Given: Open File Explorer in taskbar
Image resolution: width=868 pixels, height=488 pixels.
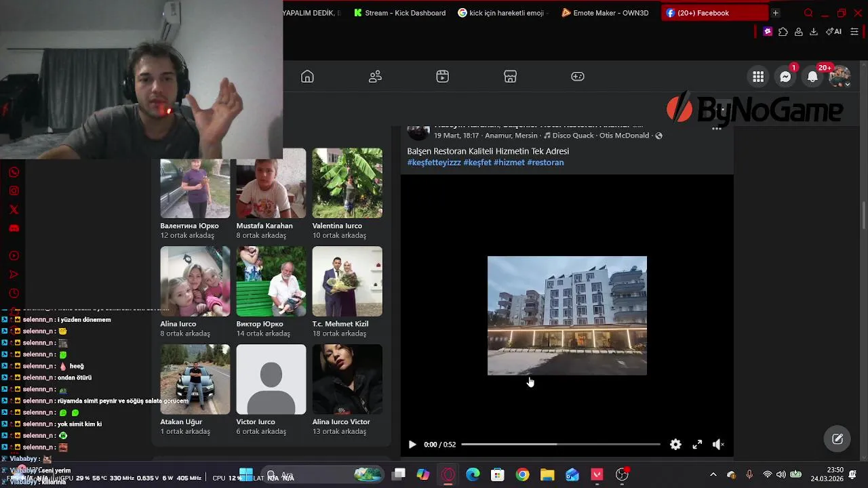Looking at the screenshot, I should (x=547, y=475).
